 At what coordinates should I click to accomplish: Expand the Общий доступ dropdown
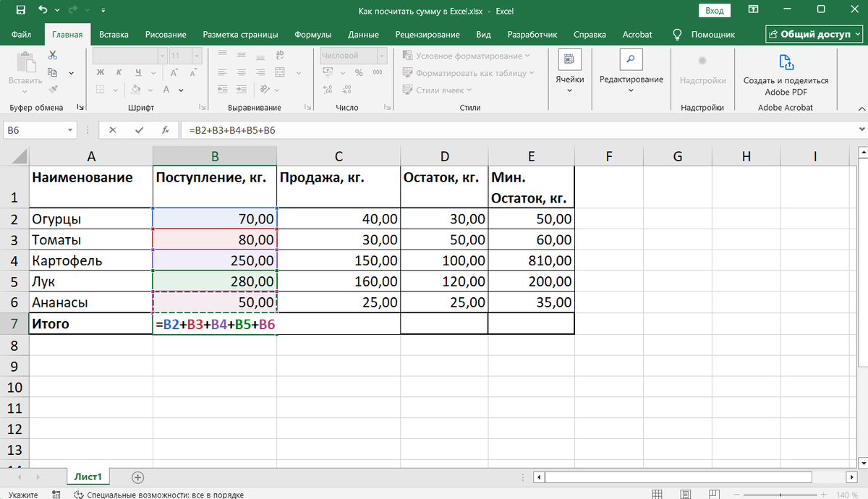point(858,33)
